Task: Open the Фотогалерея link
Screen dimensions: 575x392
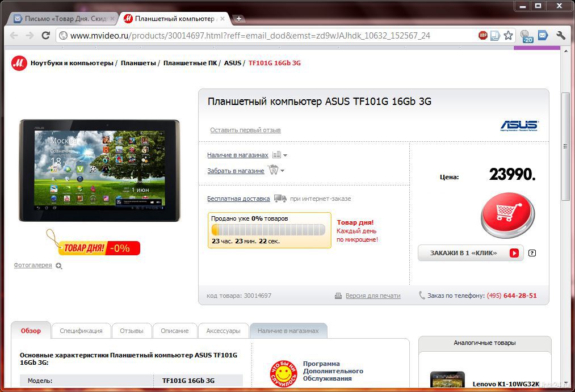Action: point(33,265)
